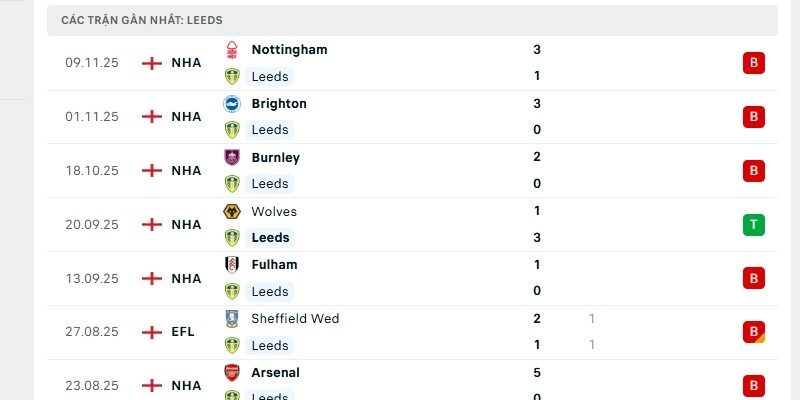Click the Fulham club crest
The width and height of the screenshot is (800, 400).
pyautogui.click(x=232, y=265)
